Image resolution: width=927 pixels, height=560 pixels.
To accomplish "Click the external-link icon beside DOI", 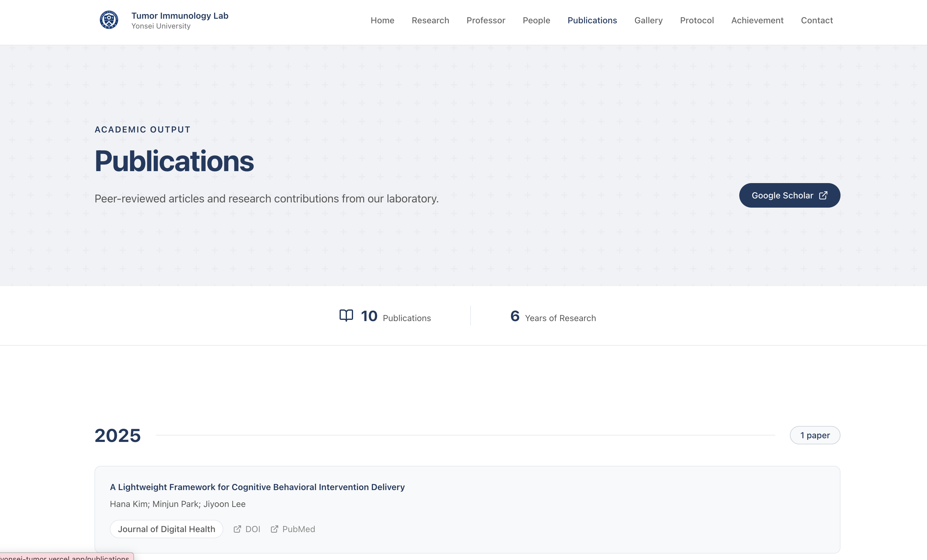I will pos(237,529).
